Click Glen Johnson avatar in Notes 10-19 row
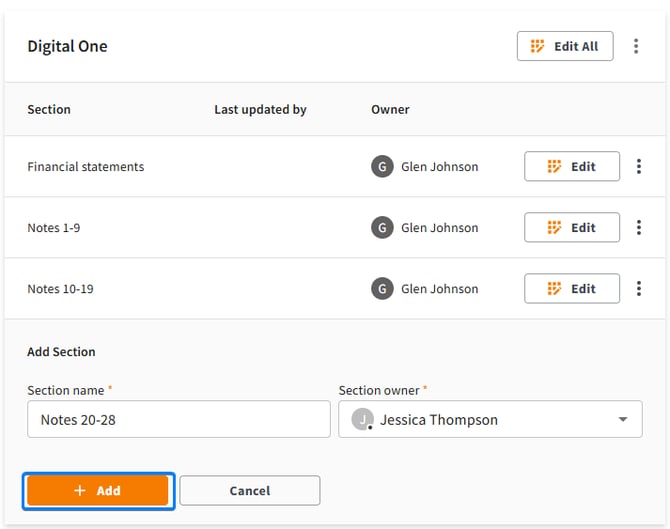The height and width of the screenshot is (529, 670). point(382,289)
